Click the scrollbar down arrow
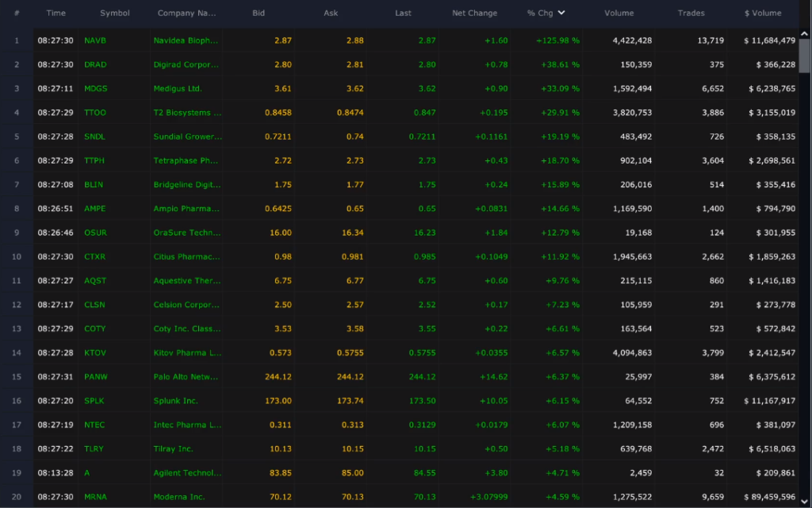The width and height of the screenshot is (812, 508). click(804, 502)
